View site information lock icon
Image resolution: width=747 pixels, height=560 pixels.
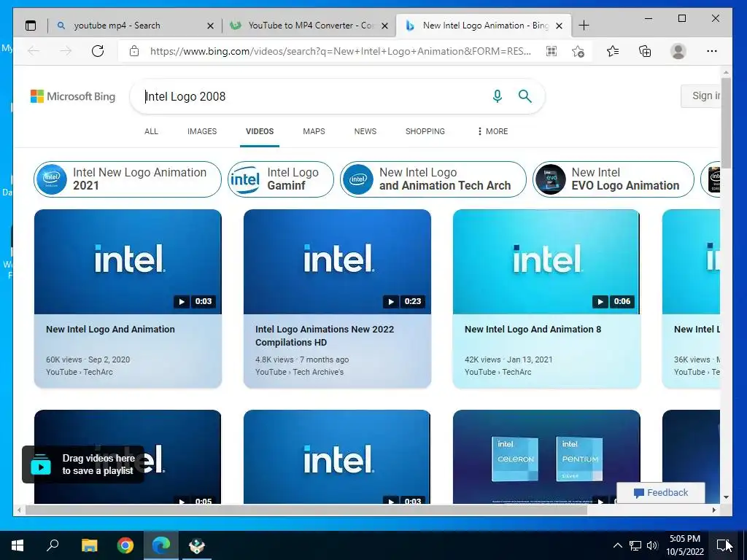pos(134,51)
